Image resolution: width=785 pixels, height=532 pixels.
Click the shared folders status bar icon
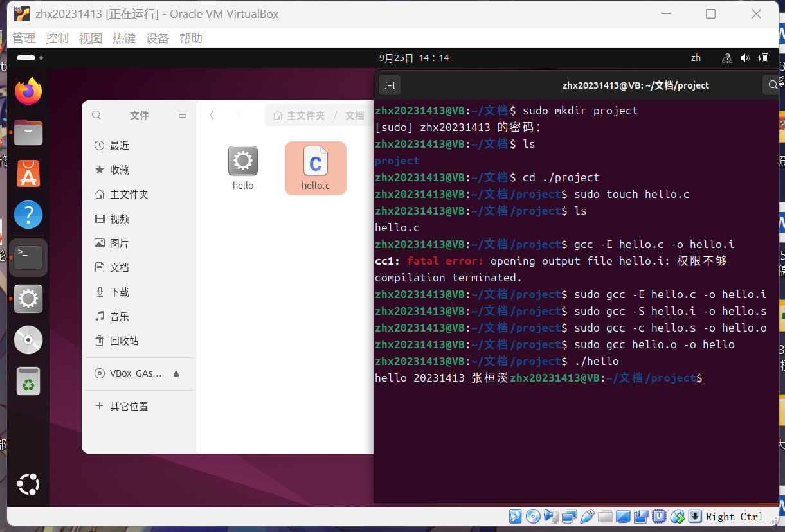[605, 517]
